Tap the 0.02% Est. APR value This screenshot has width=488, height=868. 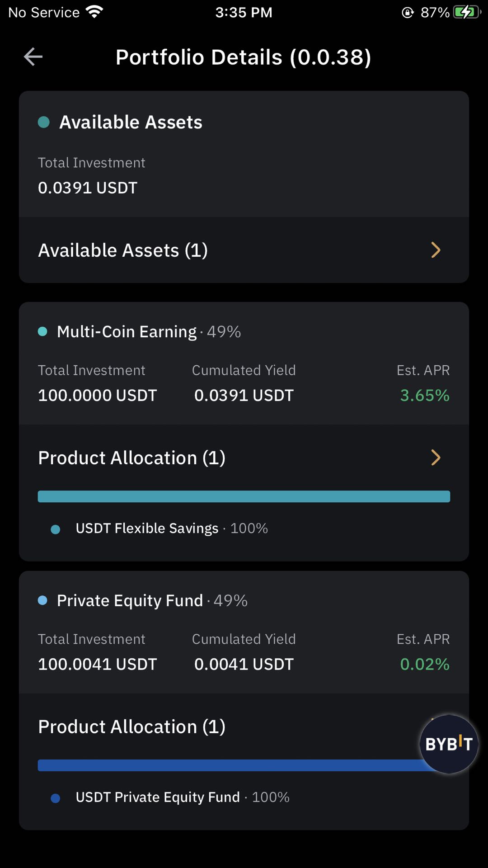[x=425, y=665]
